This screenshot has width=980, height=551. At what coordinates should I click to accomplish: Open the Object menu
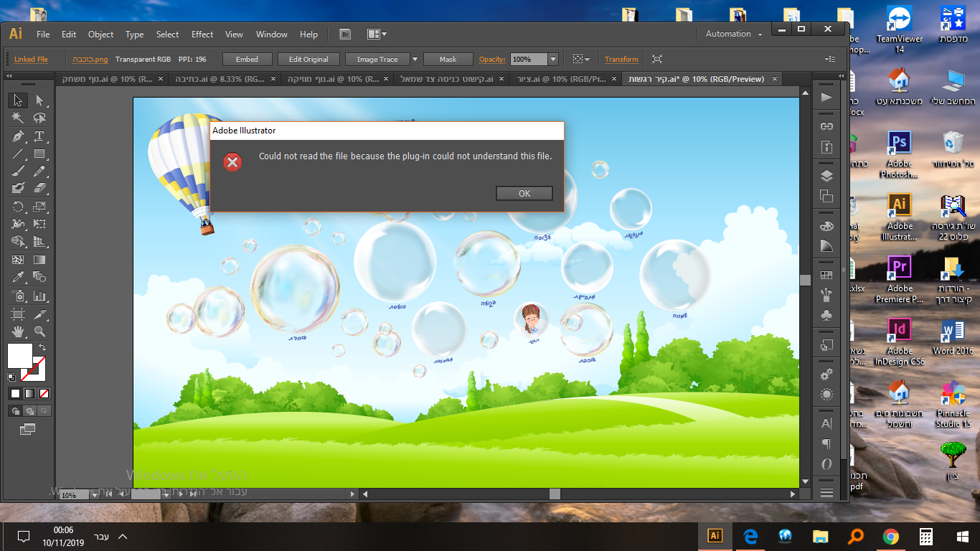100,34
